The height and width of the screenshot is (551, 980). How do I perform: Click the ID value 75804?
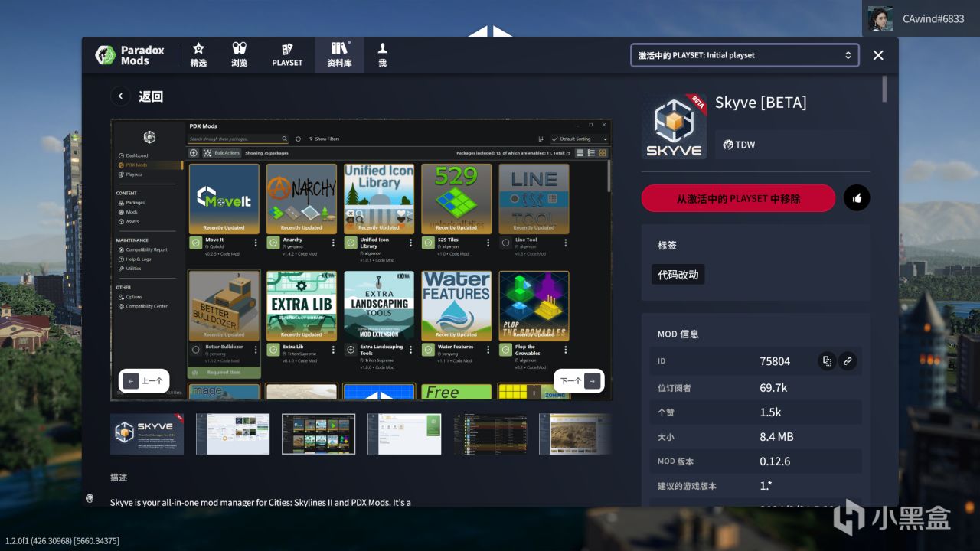pyautogui.click(x=775, y=361)
